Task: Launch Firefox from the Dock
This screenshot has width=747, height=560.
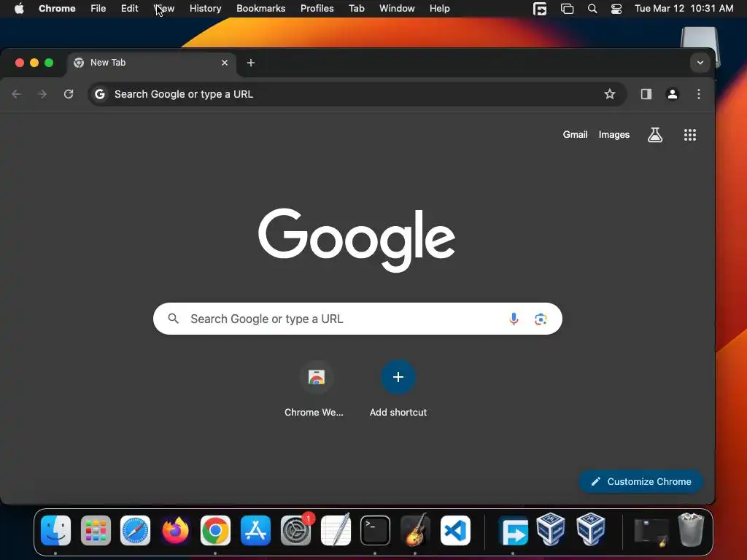Action: tap(175, 530)
